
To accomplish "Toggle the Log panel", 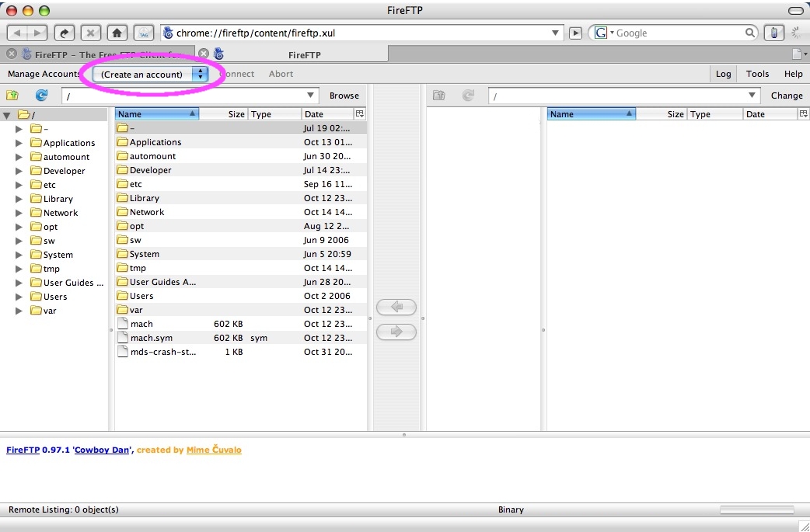I will coord(723,74).
